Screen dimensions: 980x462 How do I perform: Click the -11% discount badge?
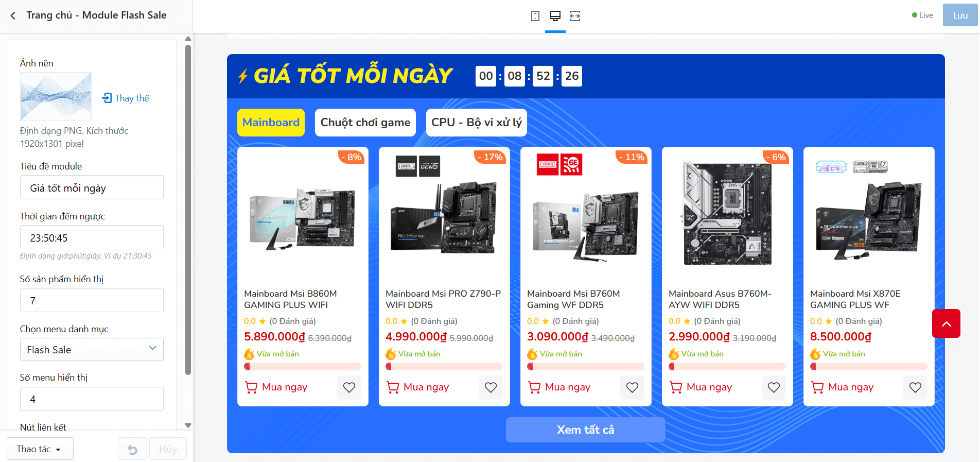631,157
